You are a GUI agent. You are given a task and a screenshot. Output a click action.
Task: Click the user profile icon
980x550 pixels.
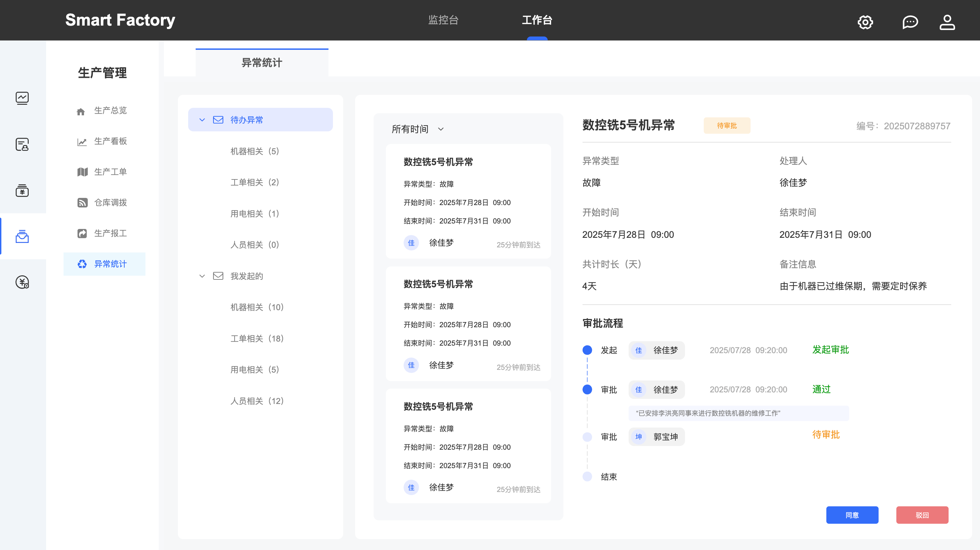(947, 22)
